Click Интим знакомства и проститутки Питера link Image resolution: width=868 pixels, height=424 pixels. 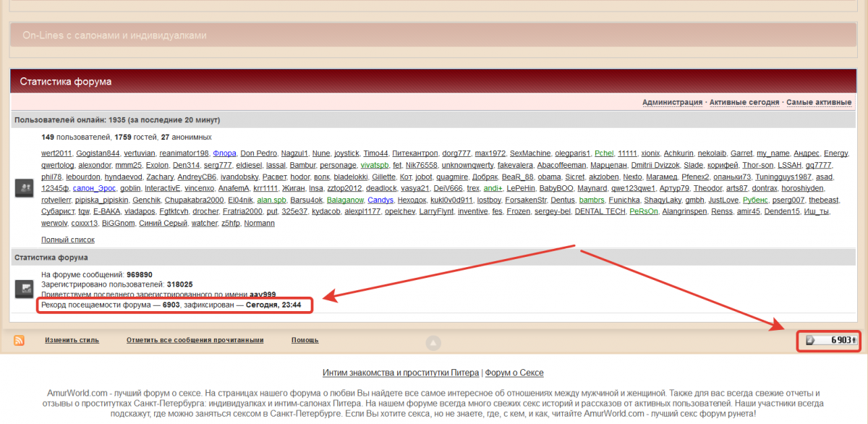(401, 373)
